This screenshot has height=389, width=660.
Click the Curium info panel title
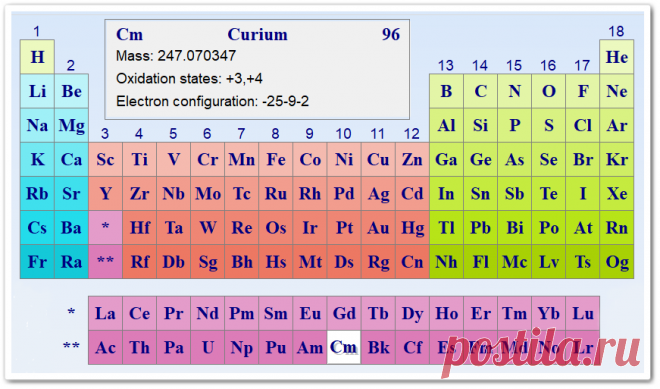click(x=258, y=35)
